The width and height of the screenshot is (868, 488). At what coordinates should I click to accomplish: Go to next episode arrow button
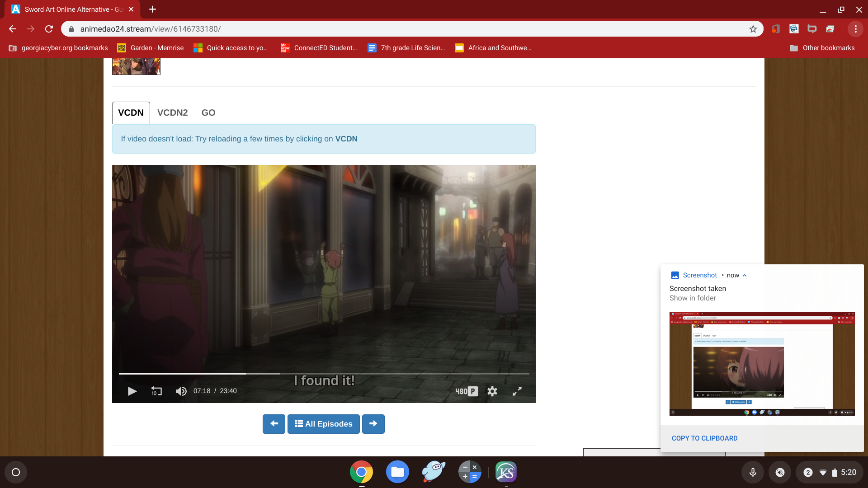(x=373, y=424)
